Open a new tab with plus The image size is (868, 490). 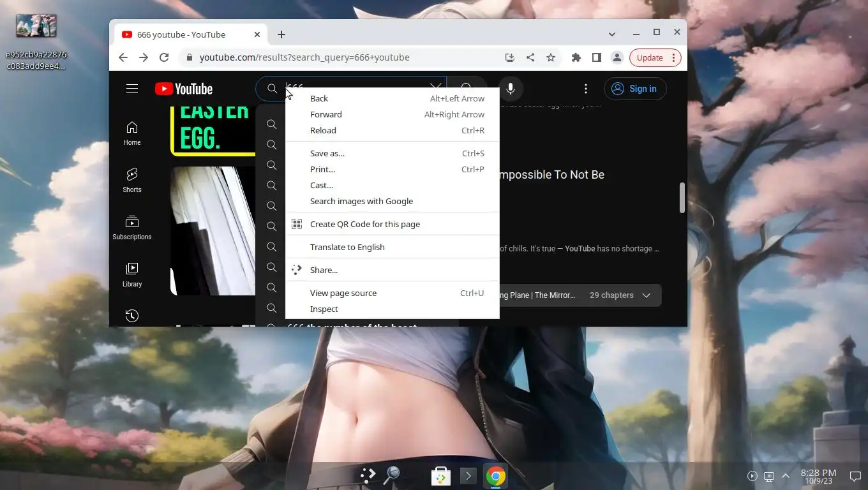point(281,34)
